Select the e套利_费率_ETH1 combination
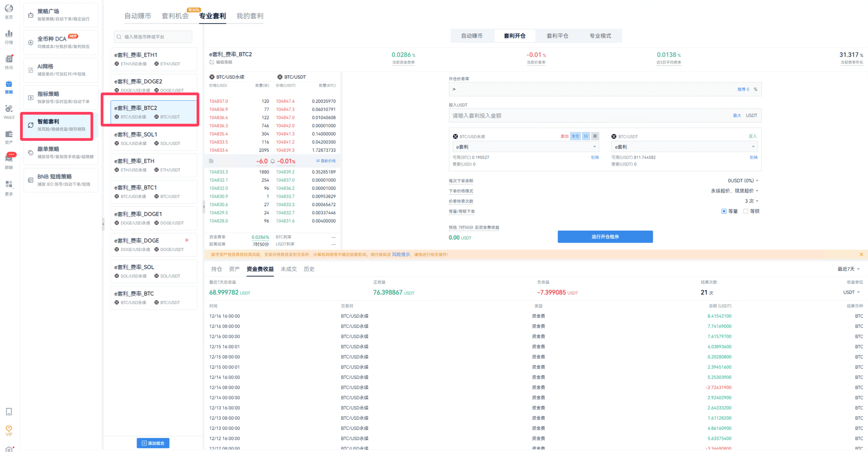The image size is (868, 452). 154,59
